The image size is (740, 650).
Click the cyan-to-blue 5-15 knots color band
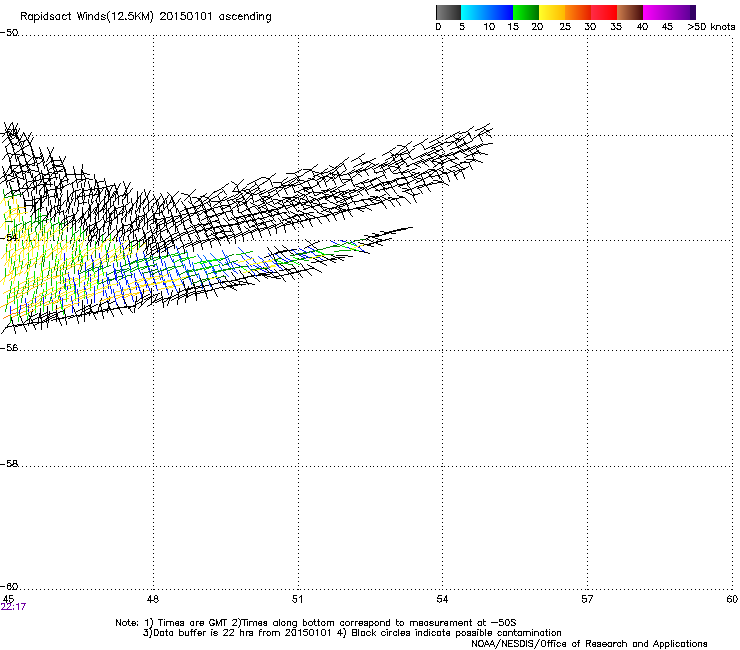pyautogui.click(x=487, y=12)
